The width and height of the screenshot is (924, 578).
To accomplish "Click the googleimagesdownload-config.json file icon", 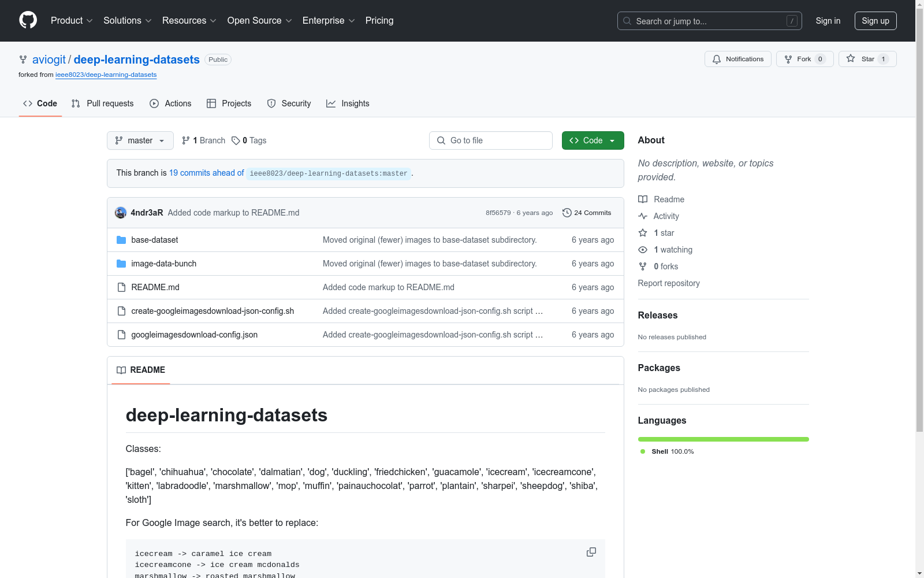I will pos(121,335).
